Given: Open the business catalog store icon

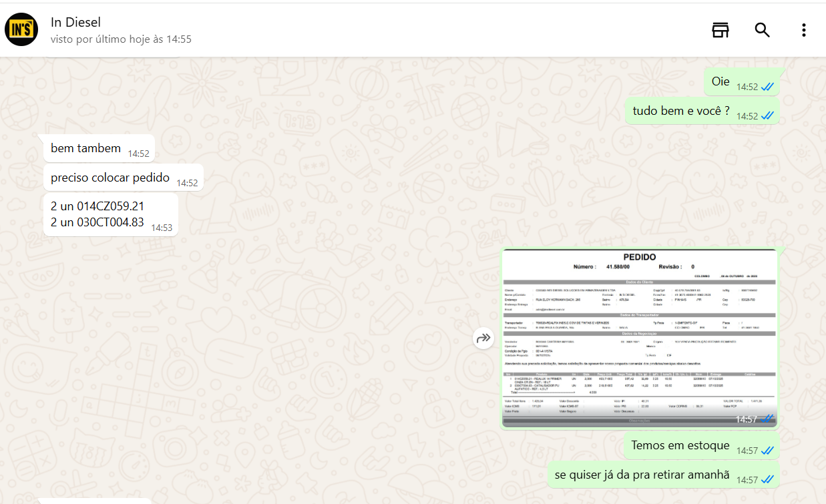Looking at the screenshot, I should pyautogui.click(x=720, y=30).
